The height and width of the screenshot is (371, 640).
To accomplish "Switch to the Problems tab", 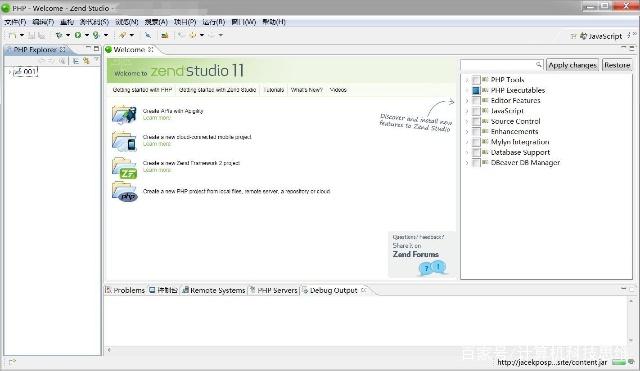I will [x=125, y=290].
